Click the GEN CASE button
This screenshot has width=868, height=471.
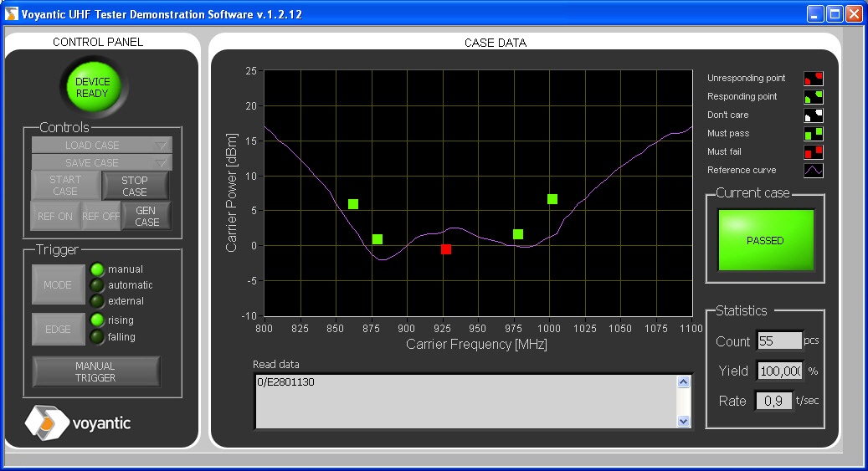[146, 217]
